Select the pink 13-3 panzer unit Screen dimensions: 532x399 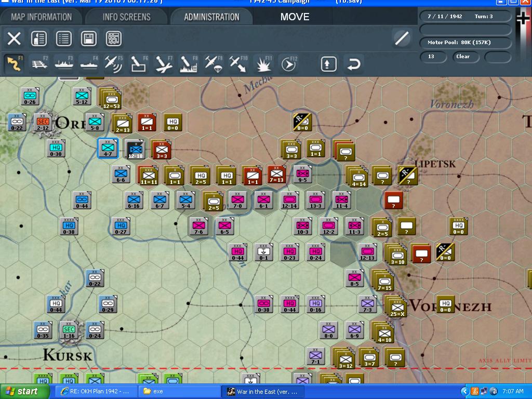pos(315,200)
